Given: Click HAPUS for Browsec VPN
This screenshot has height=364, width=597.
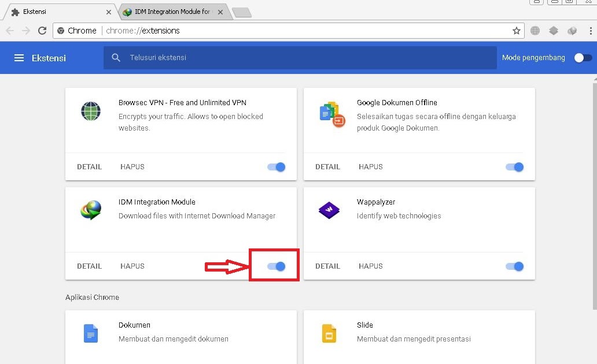Looking at the screenshot, I should click(132, 166).
